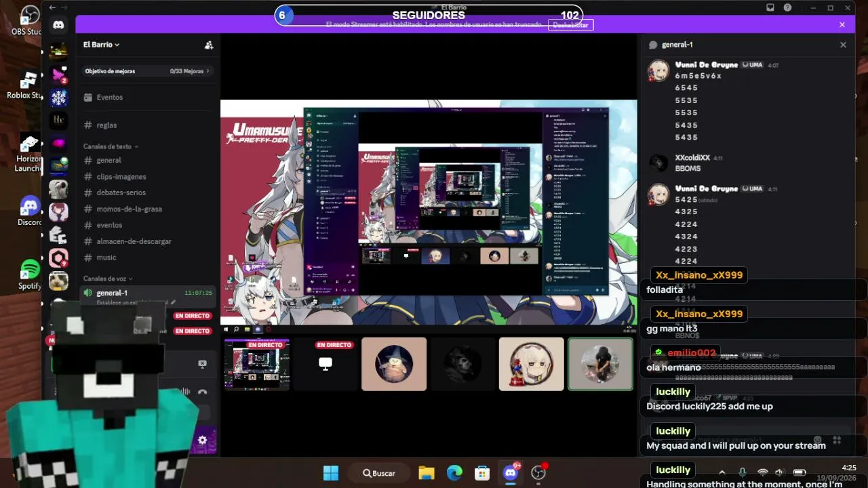Open the eventos text channel
868x488 pixels.
click(x=148, y=225)
